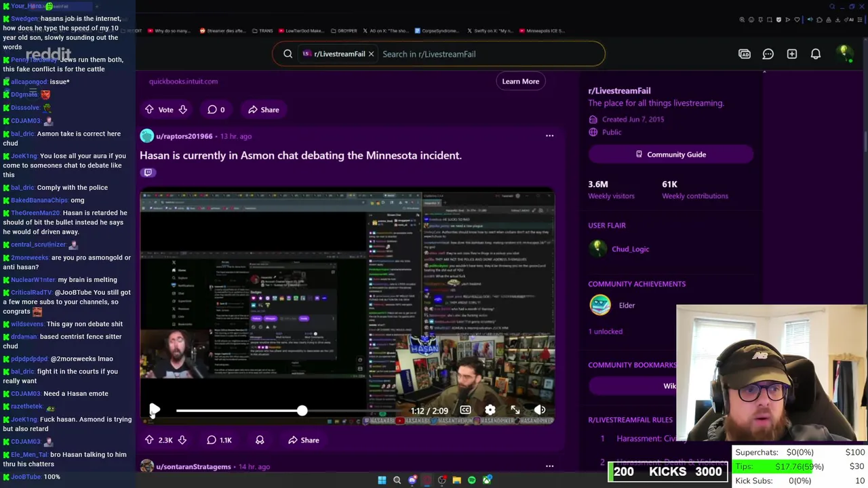Click the Learn More ad button
This screenshot has height=488, width=868.
coord(521,81)
